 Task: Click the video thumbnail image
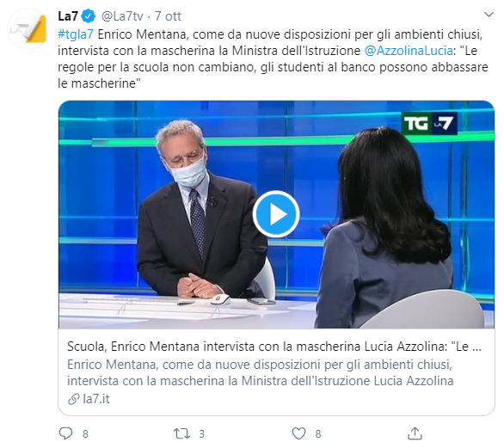click(276, 214)
